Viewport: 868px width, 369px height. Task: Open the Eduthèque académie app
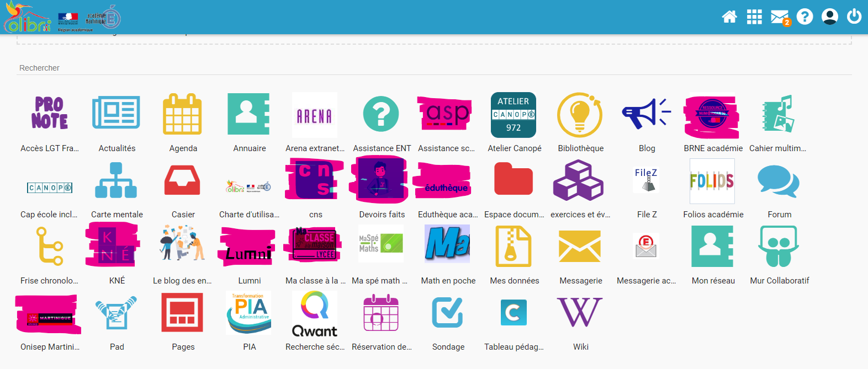pyautogui.click(x=443, y=180)
